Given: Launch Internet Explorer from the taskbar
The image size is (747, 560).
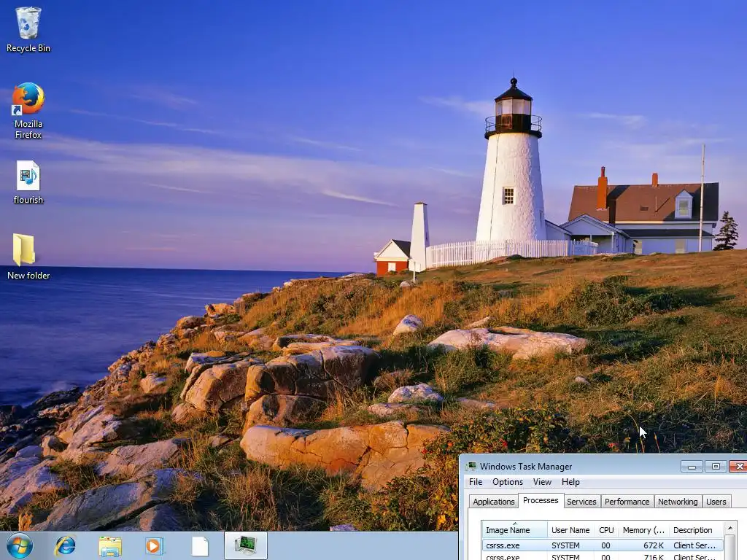Looking at the screenshot, I should click(x=65, y=545).
